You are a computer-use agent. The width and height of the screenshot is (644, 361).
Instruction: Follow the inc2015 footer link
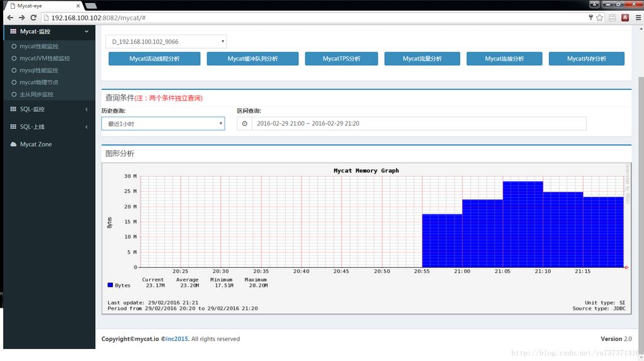point(177,339)
